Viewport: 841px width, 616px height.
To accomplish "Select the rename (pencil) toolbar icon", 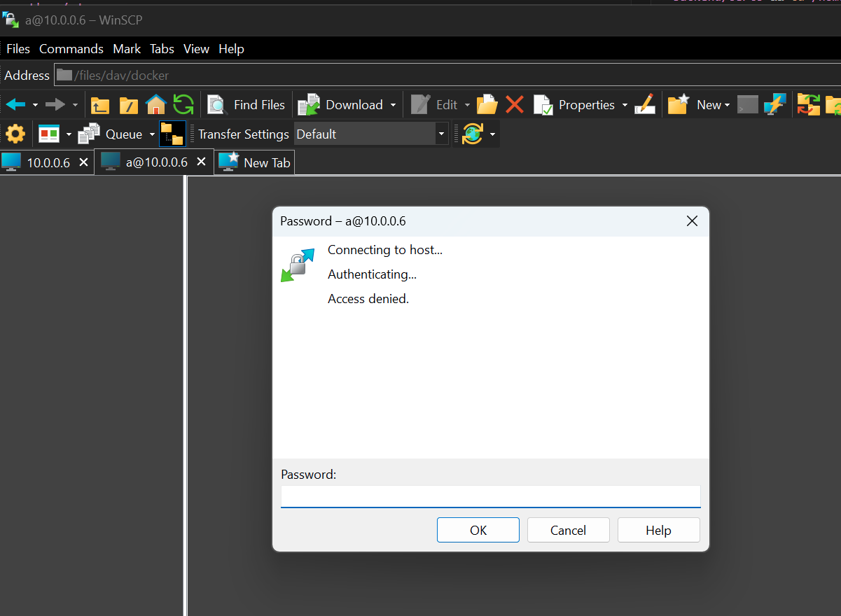I will click(x=644, y=104).
